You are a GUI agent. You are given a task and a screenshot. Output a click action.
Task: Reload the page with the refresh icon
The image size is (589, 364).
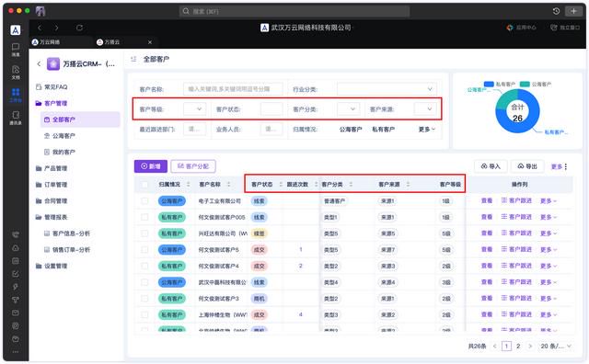[79, 28]
